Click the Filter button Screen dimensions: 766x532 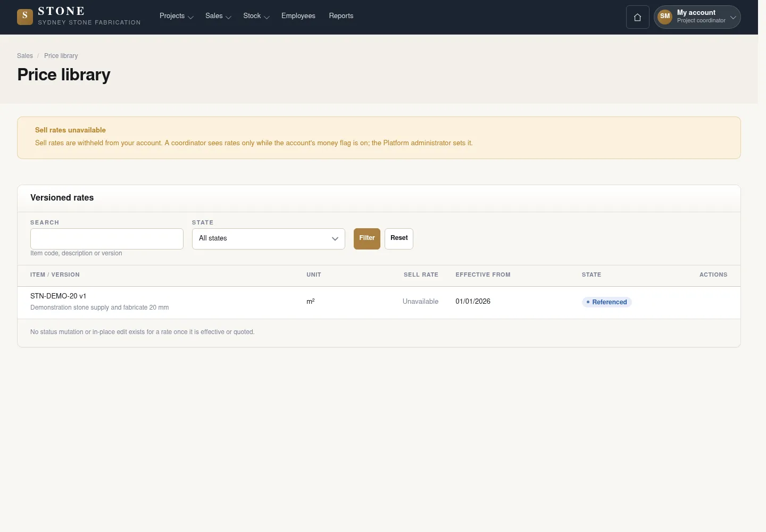[x=367, y=239]
